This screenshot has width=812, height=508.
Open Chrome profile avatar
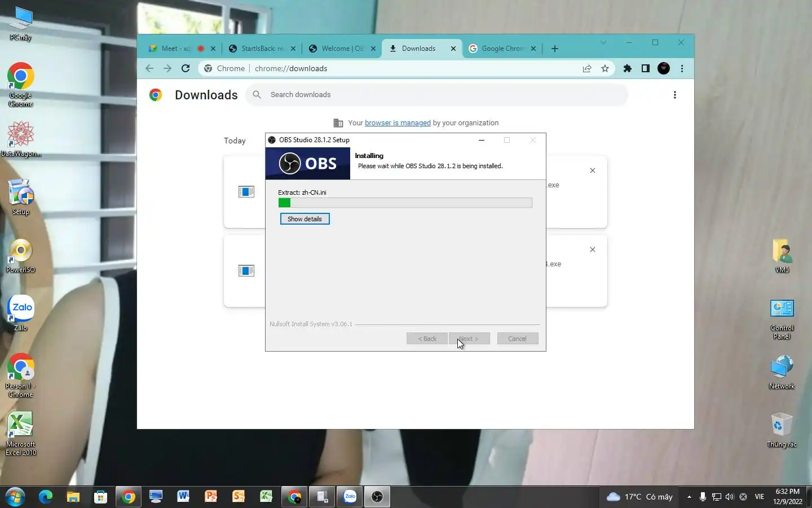664,68
